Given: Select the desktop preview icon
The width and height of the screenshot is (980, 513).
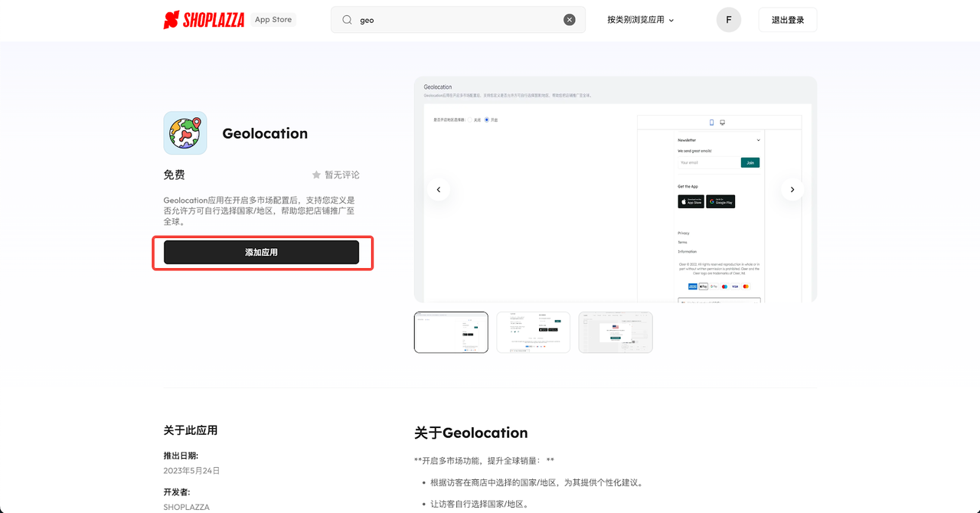Looking at the screenshot, I should (x=722, y=122).
